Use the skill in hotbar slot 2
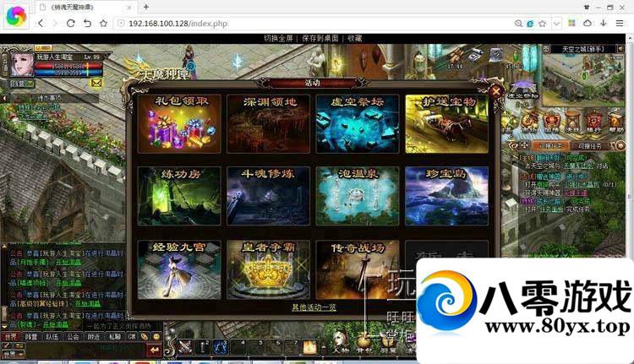Viewport: 634px width, 364px height. tap(203, 347)
